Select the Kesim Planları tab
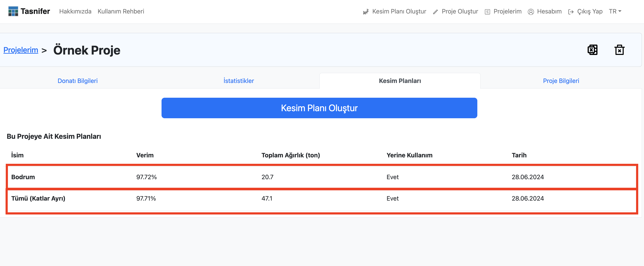Screen dimensions: 644x266 pos(400,81)
